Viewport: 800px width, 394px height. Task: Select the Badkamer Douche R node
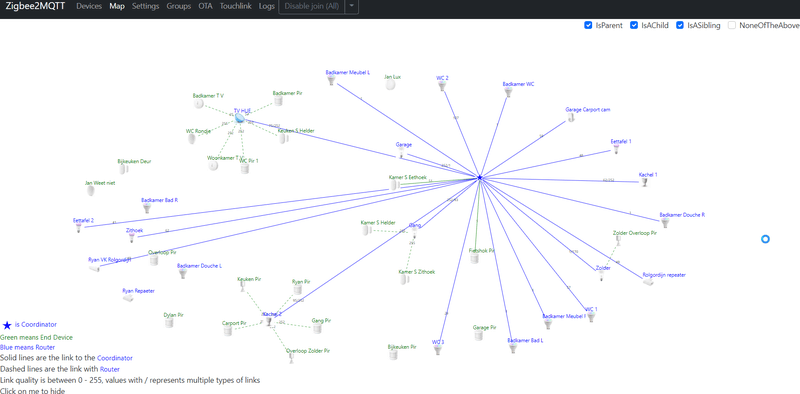click(x=665, y=223)
